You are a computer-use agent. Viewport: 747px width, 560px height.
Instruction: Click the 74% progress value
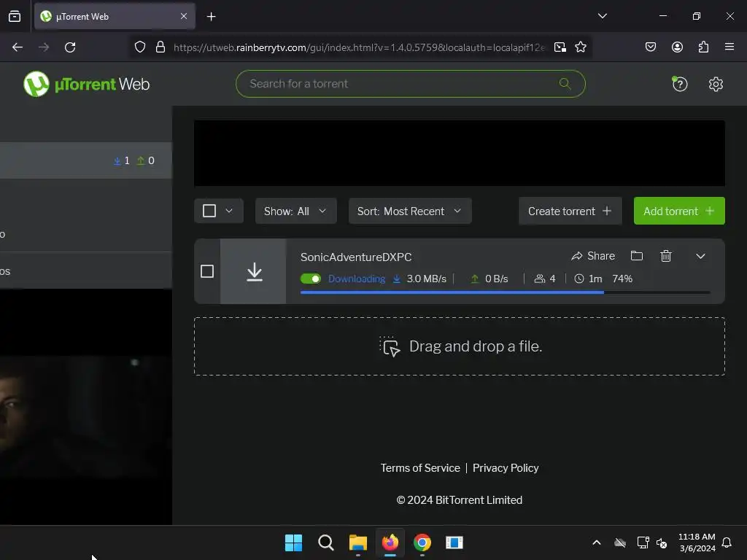pyautogui.click(x=622, y=279)
